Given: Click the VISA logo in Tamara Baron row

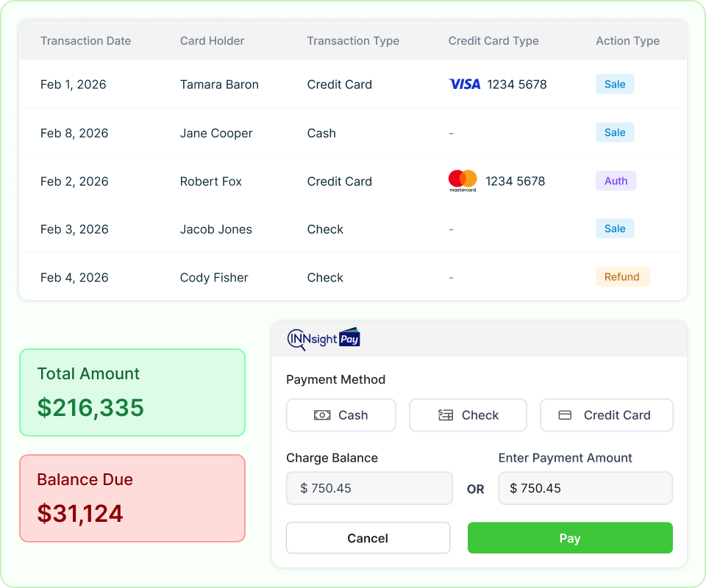Looking at the screenshot, I should (x=464, y=84).
